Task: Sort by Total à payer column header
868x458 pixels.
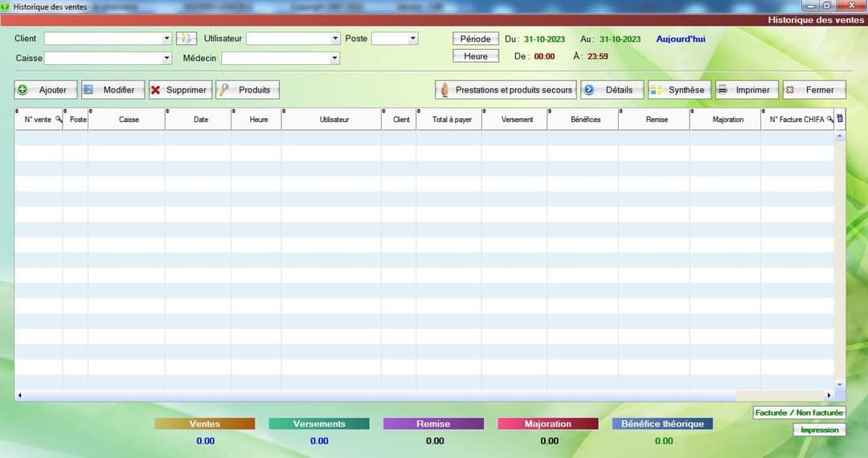Action: (449, 119)
